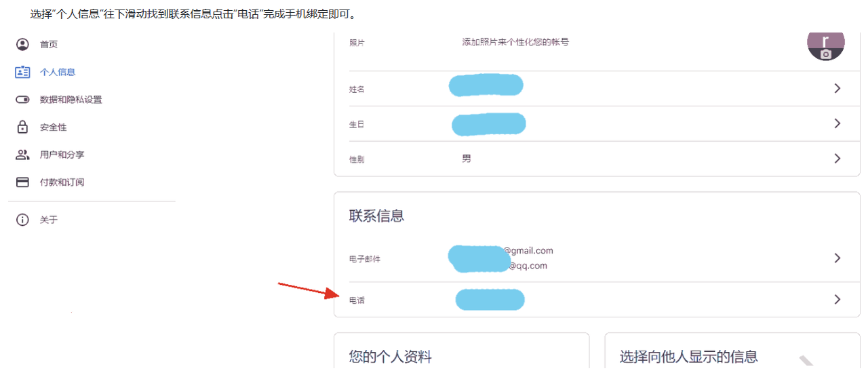Open the Email (电子邮件) row chevron

tap(837, 258)
